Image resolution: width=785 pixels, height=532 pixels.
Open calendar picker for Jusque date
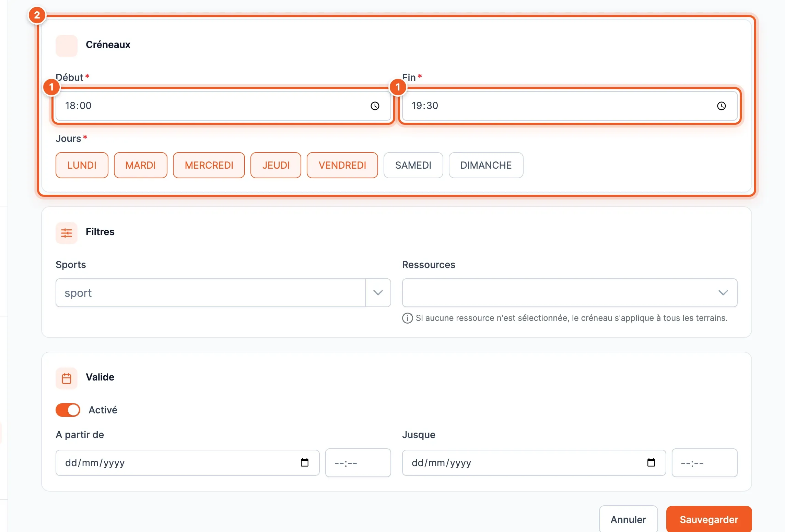coord(651,463)
